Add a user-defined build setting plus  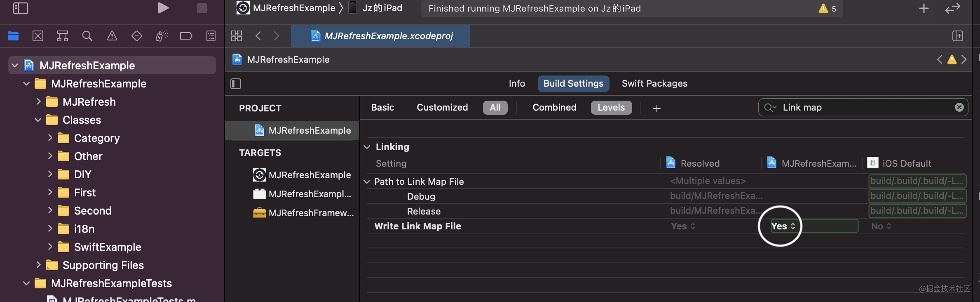coord(657,108)
